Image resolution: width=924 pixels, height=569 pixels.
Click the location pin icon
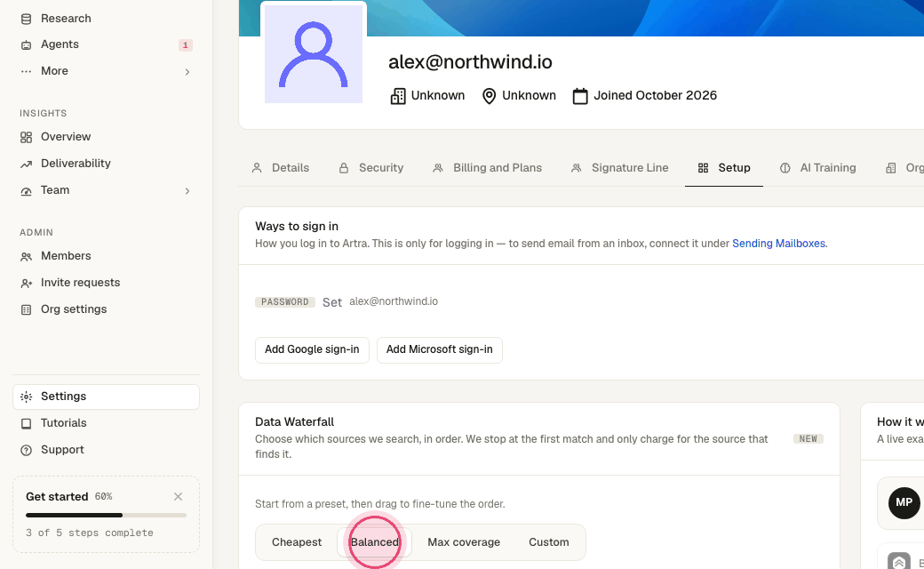489,96
